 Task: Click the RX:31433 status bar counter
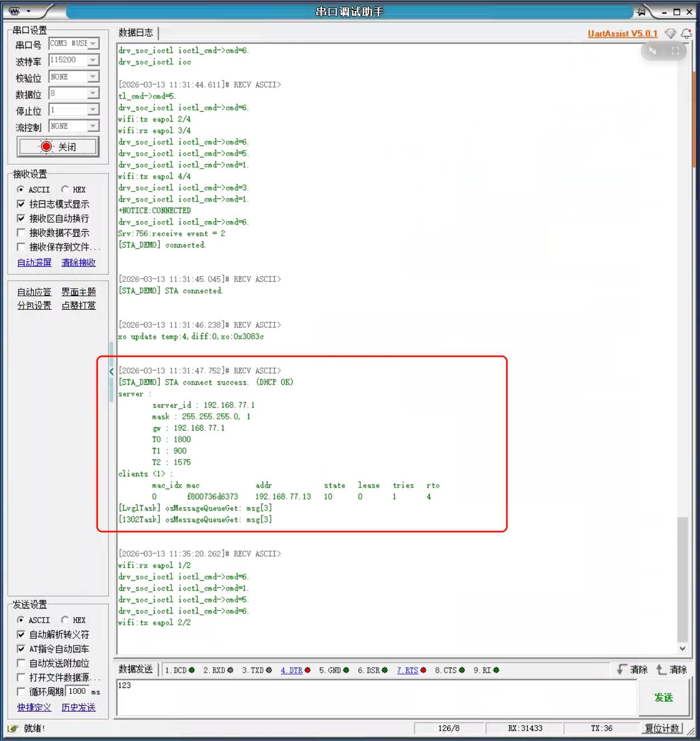coord(525,728)
